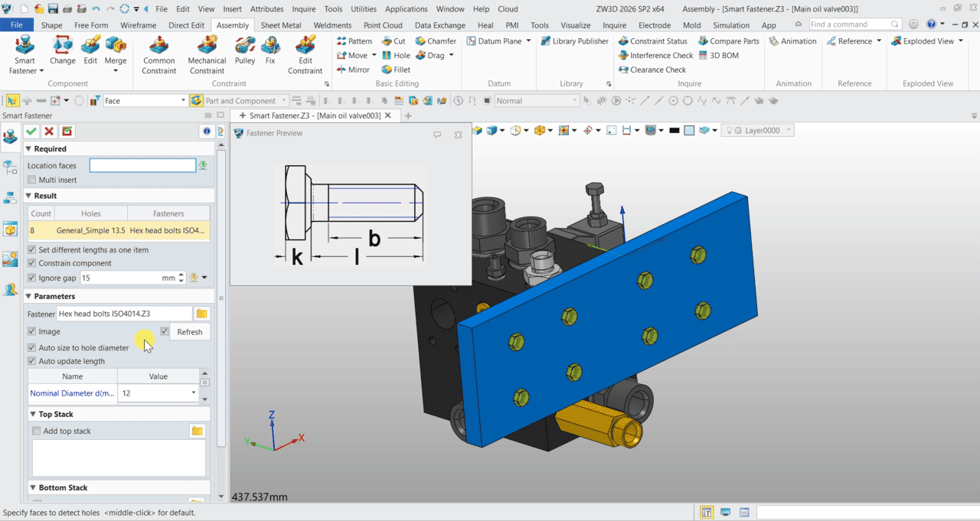Click the Change component icon
Image resolution: width=980 pixels, height=521 pixels.
(63, 50)
